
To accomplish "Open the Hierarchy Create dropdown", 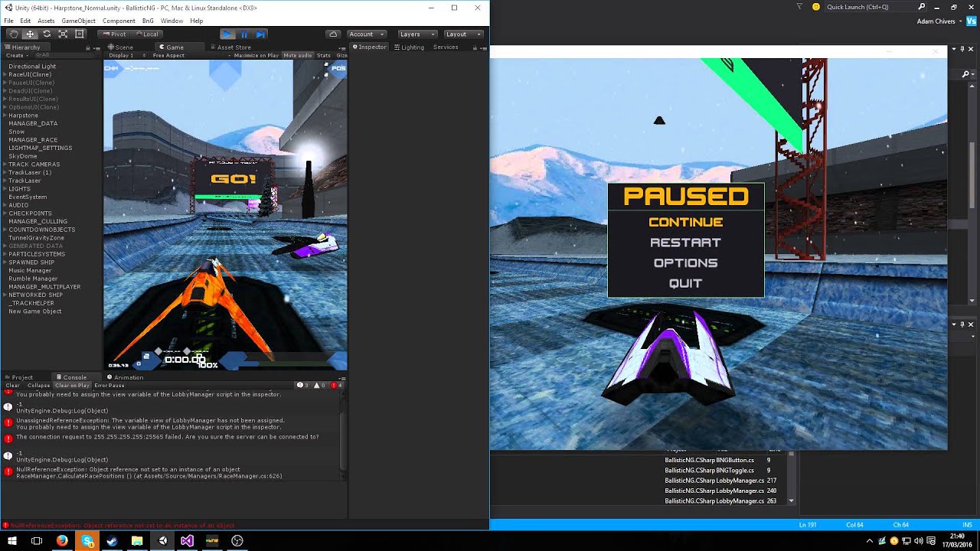I will (15, 55).
